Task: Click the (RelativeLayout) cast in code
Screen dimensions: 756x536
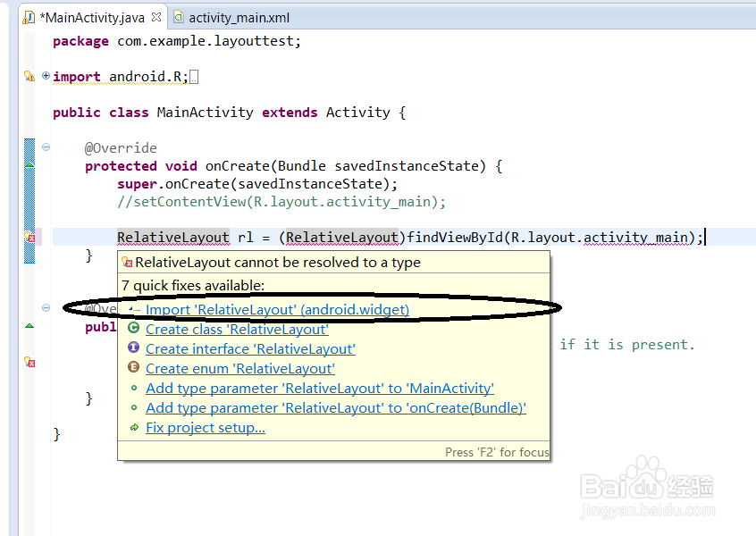Action: (342, 237)
